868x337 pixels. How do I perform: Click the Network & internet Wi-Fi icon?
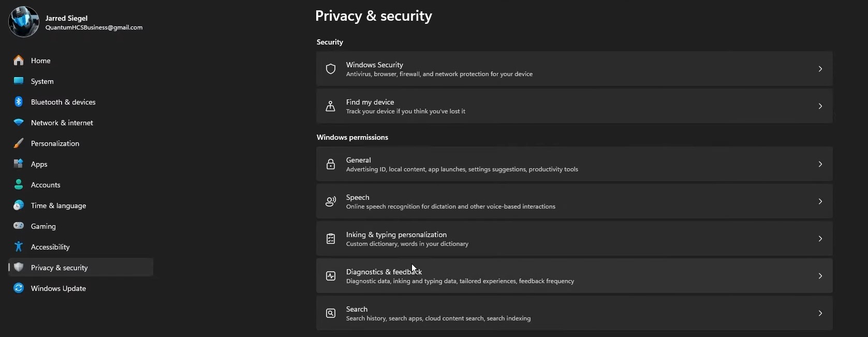[18, 122]
